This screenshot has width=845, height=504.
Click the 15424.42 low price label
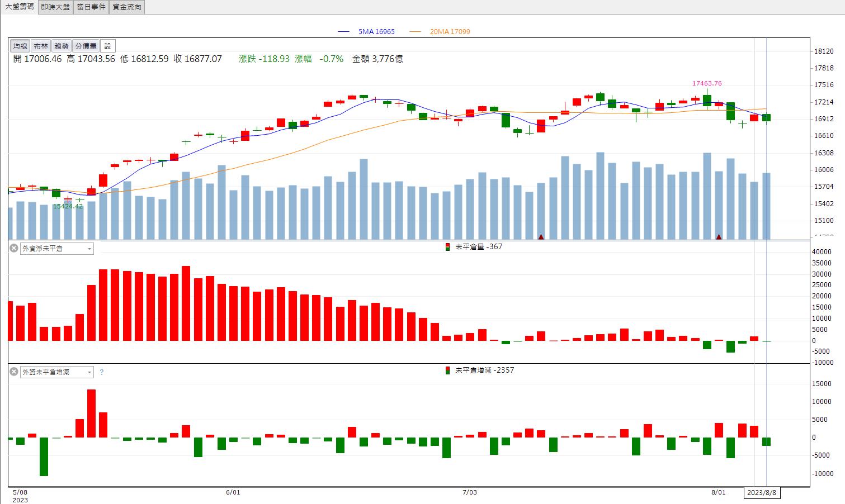click(x=68, y=206)
